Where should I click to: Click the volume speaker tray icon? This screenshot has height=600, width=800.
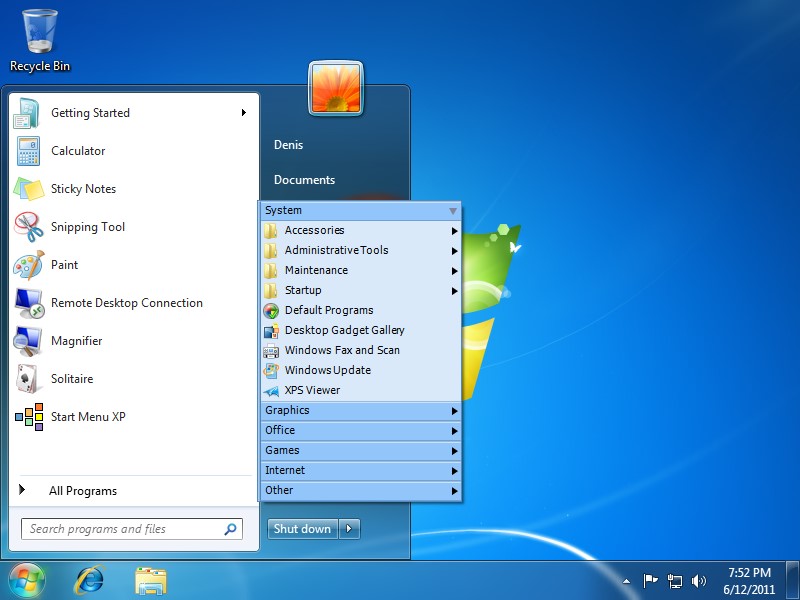[698, 581]
